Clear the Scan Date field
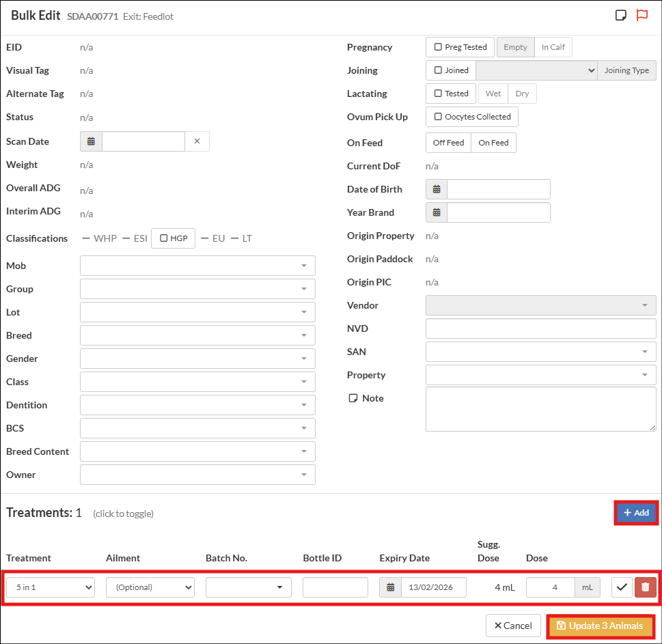The image size is (662, 644). [x=197, y=141]
